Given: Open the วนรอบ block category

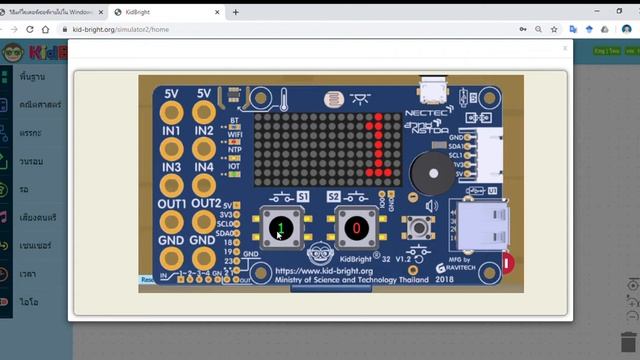Looking at the screenshot, I should [x=31, y=161].
